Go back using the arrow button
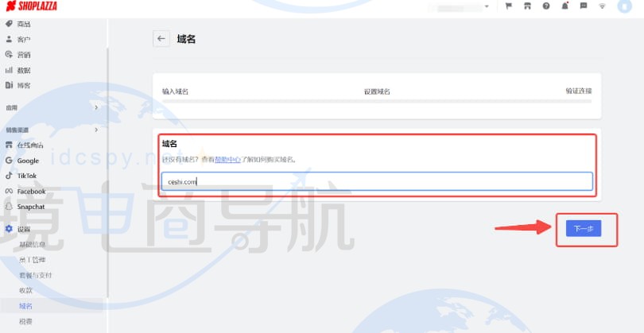 [161, 39]
